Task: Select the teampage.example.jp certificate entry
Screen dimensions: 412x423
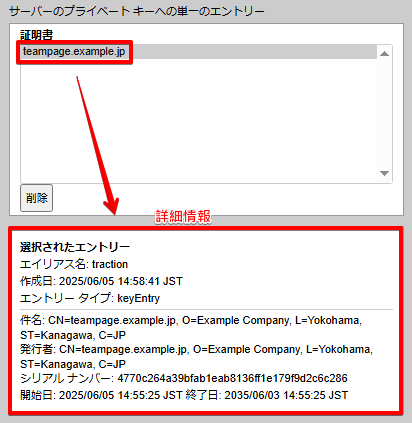Action: click(199, 52)
